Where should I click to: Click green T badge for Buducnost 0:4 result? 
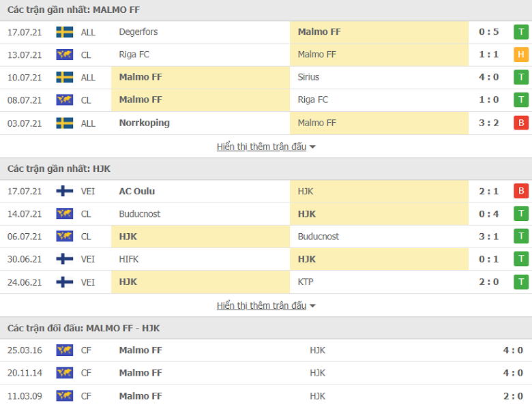coord(521,213)
